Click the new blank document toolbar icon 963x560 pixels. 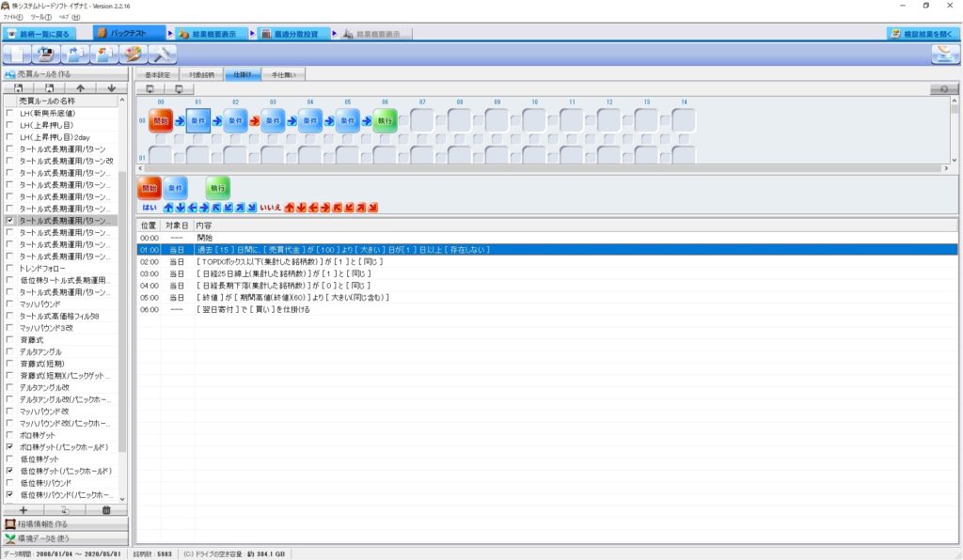[18, 54]
